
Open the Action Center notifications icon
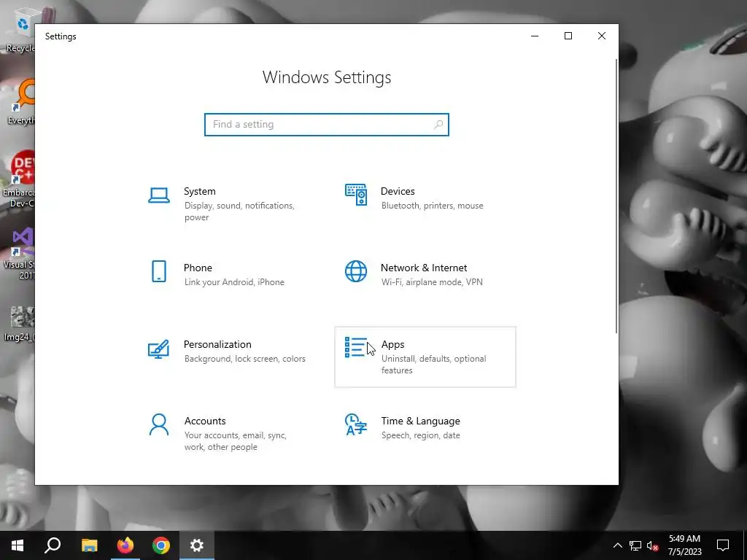point(723,545)
